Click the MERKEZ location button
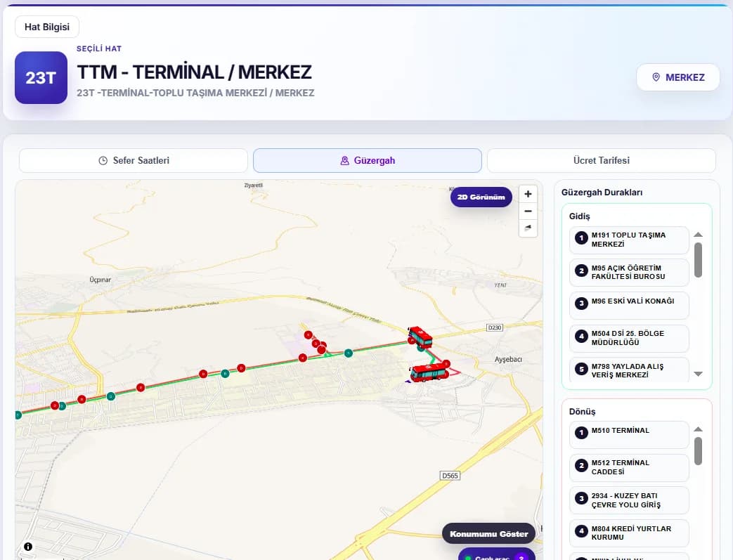 coord(678,77)
